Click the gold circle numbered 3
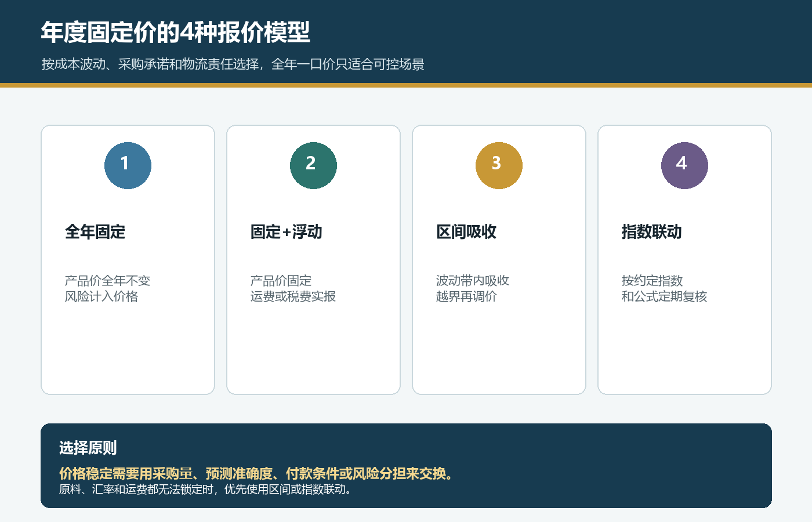The image size is (812, 522). pyautogui.click(x=499, y=165)
